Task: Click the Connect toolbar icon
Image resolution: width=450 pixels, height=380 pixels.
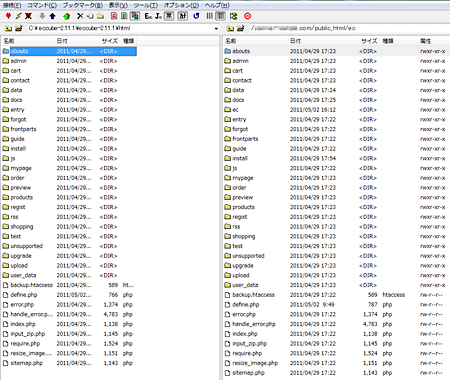Action: coord(9,16)
